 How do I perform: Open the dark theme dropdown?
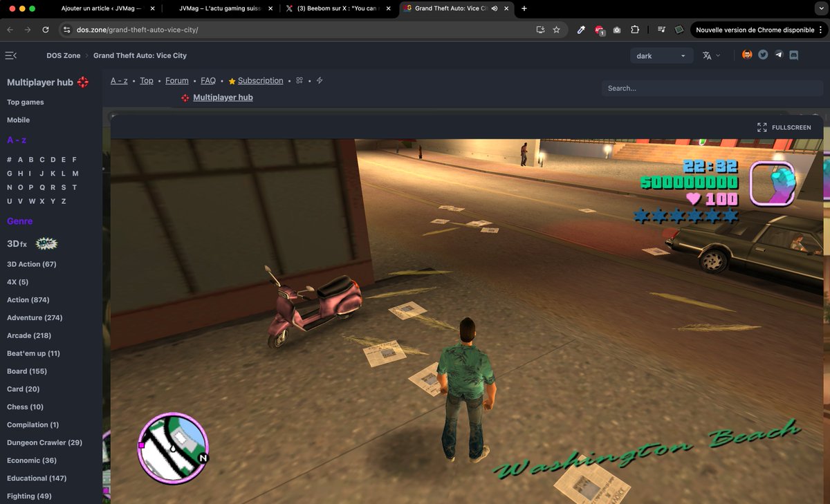coord(661,55)
